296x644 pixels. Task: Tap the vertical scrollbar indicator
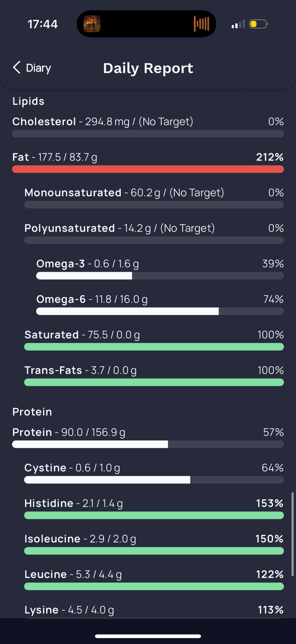point(293,534)
